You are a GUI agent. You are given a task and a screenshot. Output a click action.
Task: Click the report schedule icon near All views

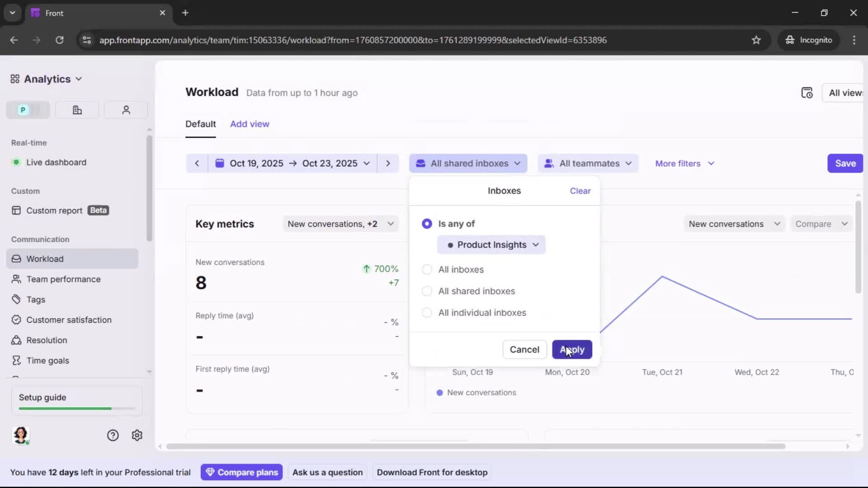pos(807,92)
